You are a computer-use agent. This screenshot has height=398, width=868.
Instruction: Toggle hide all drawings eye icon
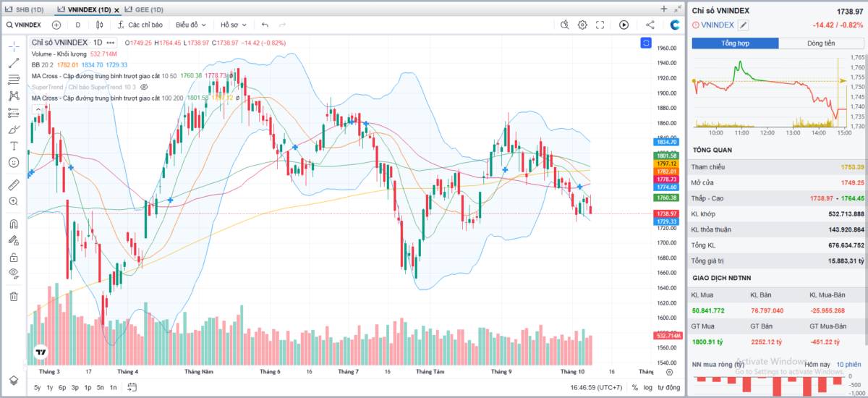[x=13, y=273]
